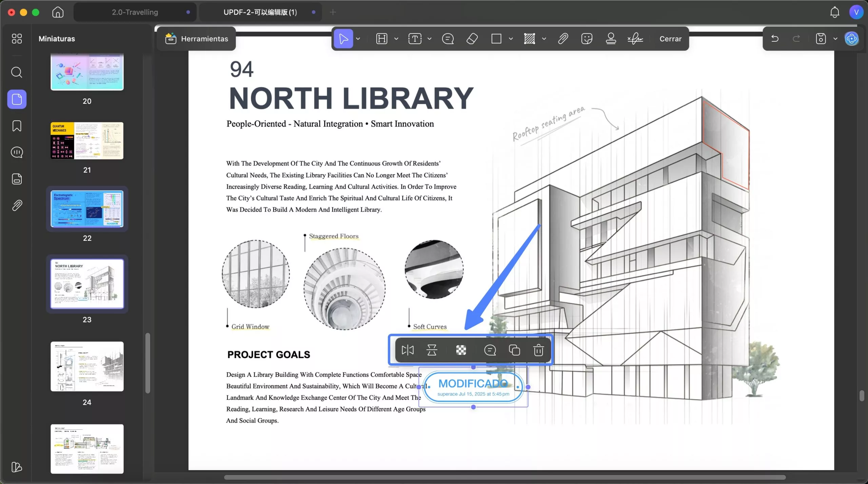This screenshot has width=868, height=484.
Task: Select the text box tool
Action: [x=415, y=39]
